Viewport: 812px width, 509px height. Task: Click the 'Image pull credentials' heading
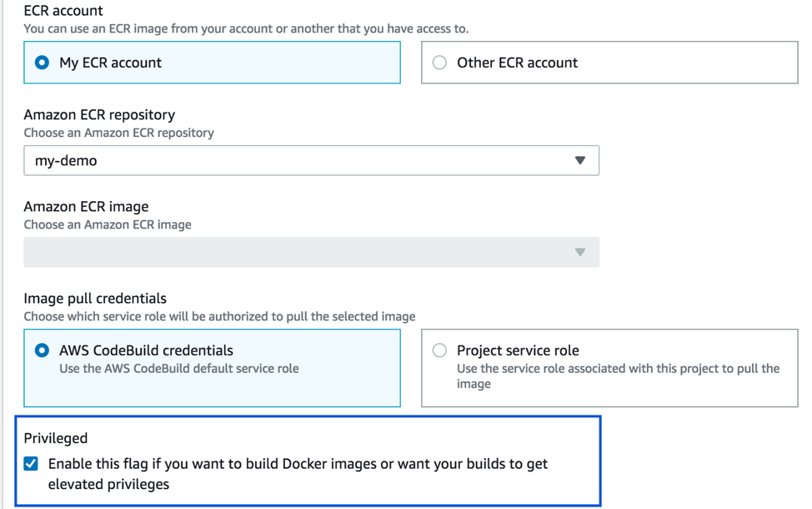pos(95,299)
